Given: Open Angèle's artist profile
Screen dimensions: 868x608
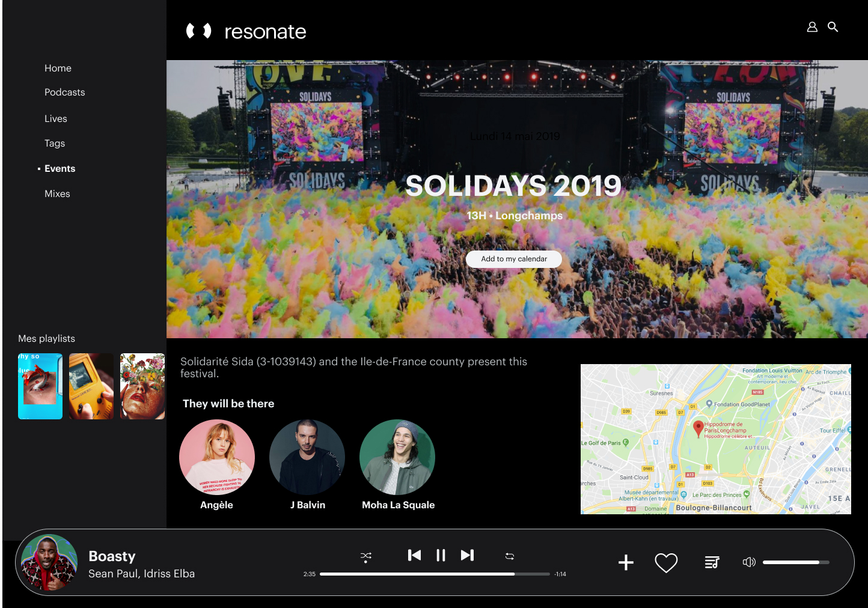Looking at the screenshot, I should pyautogui.click(x=217, y=457).
